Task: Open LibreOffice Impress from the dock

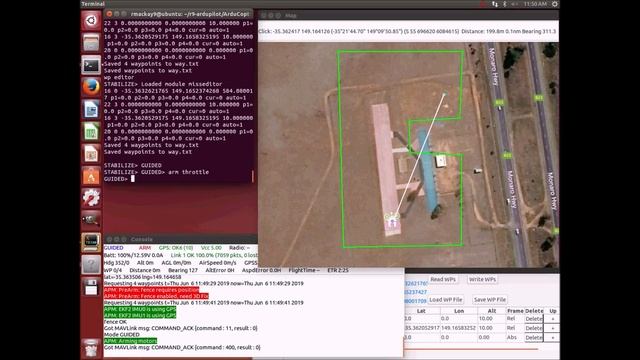Action: (x=91, y=153)
